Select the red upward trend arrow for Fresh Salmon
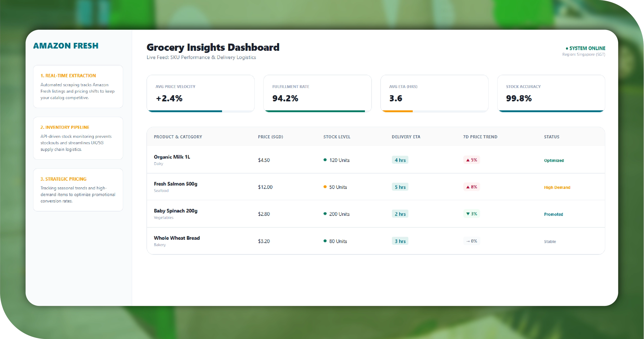Screen dimensions: 644x339 (x=468, y=187)
